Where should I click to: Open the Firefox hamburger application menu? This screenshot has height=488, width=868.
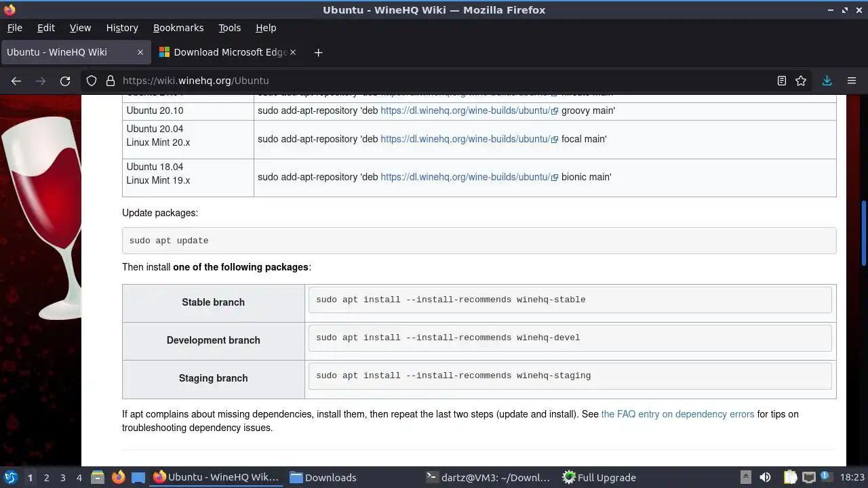852,81
